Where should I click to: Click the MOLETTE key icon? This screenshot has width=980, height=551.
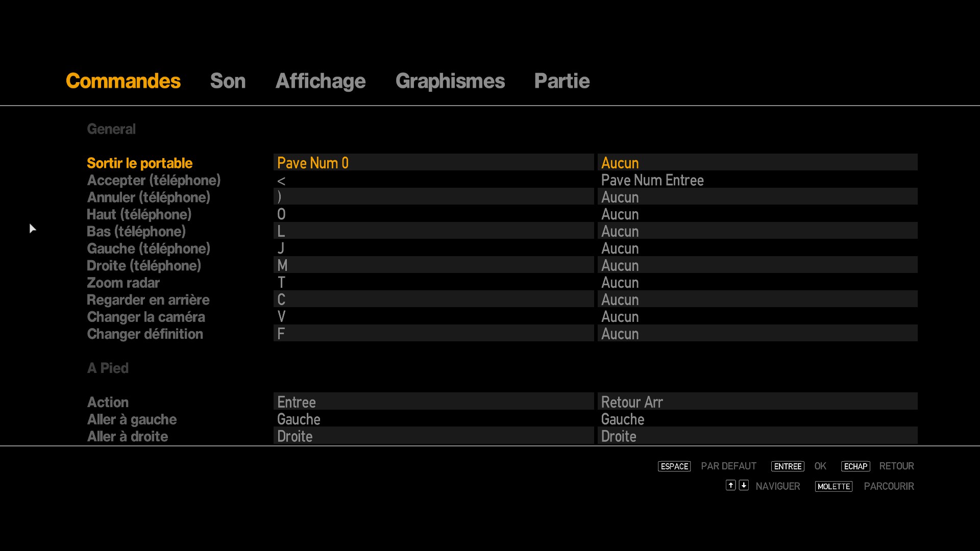833,487
